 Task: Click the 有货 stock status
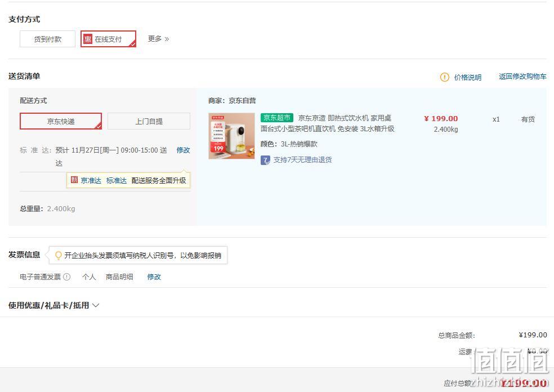click(x=528, y=119)
